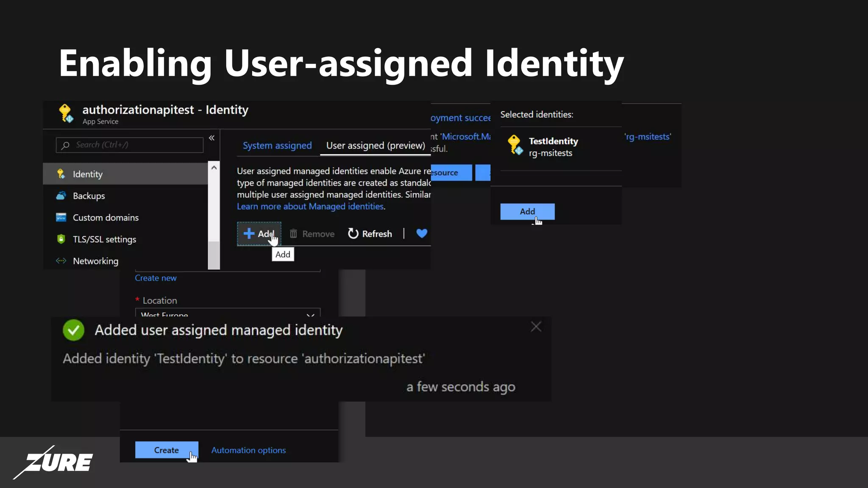Click the blue Create button
Image resolution: width=868 pixels, height=488 pixels.
(167, 450)
